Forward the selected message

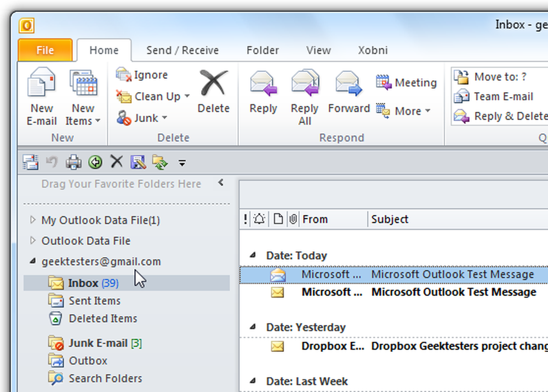[x=349, y=93]
